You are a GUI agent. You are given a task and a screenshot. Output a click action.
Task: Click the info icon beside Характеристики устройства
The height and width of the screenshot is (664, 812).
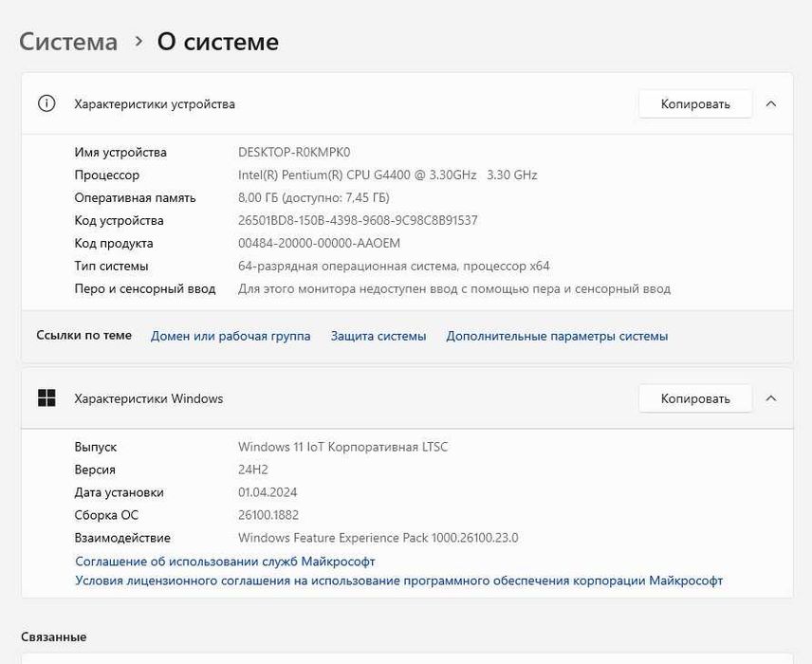[46, 103]
